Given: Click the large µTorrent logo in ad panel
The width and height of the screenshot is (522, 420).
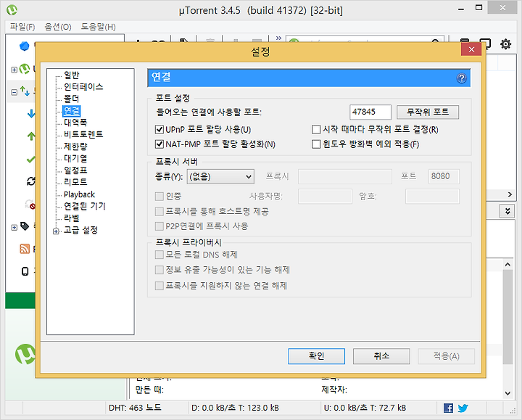Looking at the screenshot, I should click(x=25, y=354).
